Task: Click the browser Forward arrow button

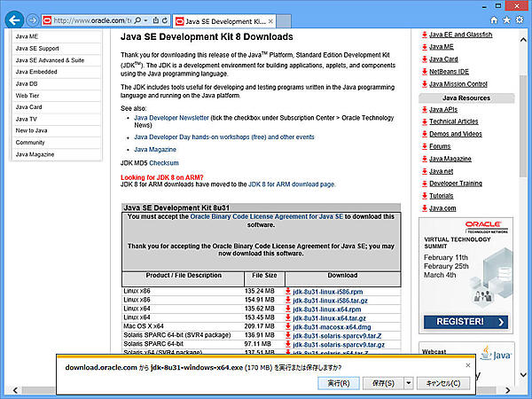Action: tap(34, 20)
